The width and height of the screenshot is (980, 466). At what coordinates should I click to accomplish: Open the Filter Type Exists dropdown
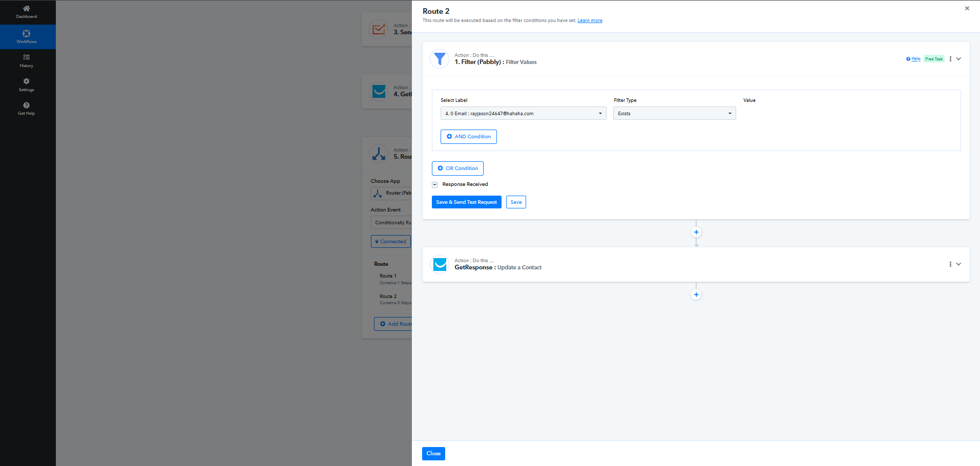pyautogui.click(x=674, y=113)
